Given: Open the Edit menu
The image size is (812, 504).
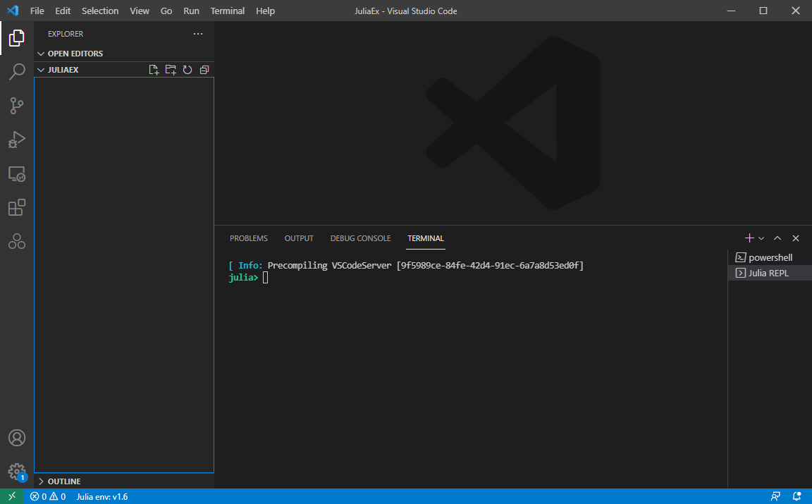Looking at the screenshot, I should point(63,11).
